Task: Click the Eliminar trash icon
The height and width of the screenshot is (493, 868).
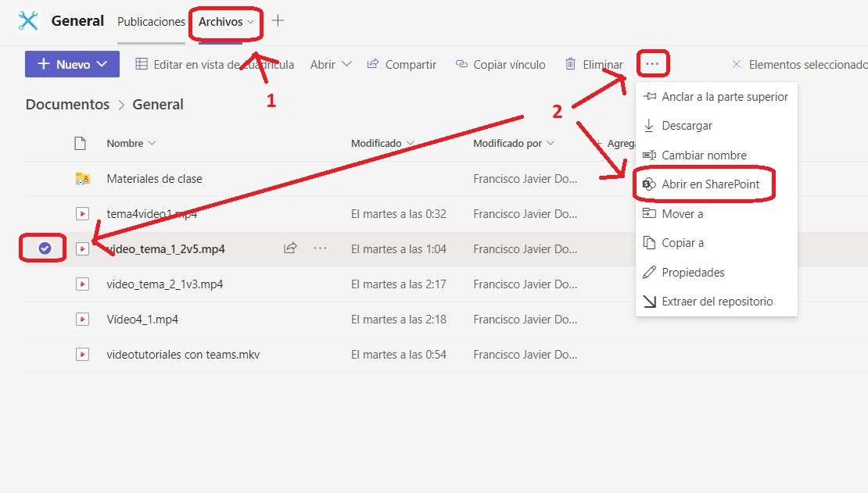Action: [570, 64]
